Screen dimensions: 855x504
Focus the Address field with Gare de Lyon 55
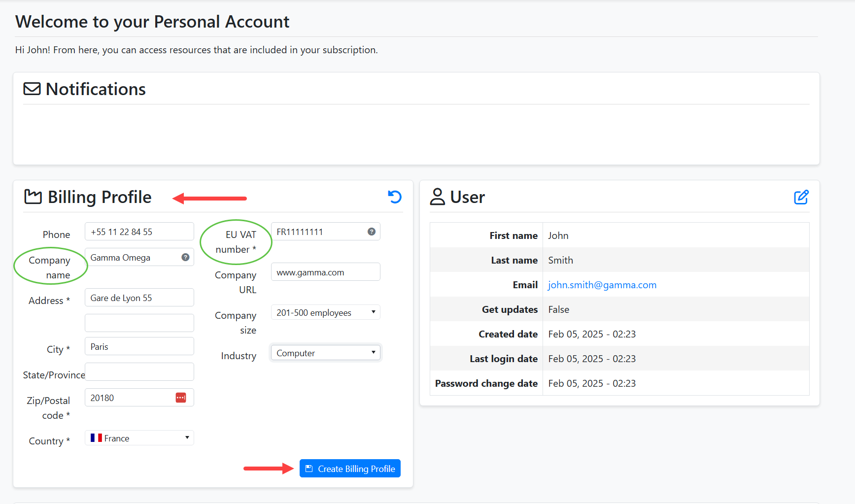[139, 298]
